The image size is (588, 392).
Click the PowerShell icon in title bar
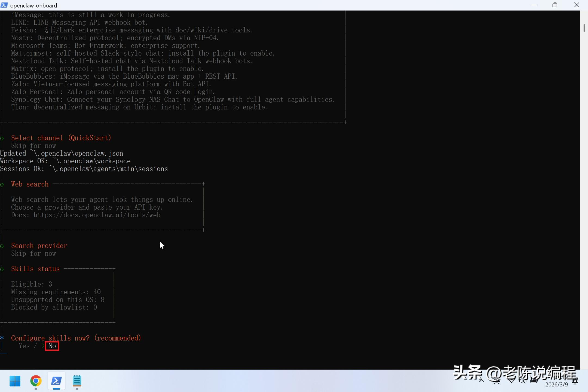[4, 5]
